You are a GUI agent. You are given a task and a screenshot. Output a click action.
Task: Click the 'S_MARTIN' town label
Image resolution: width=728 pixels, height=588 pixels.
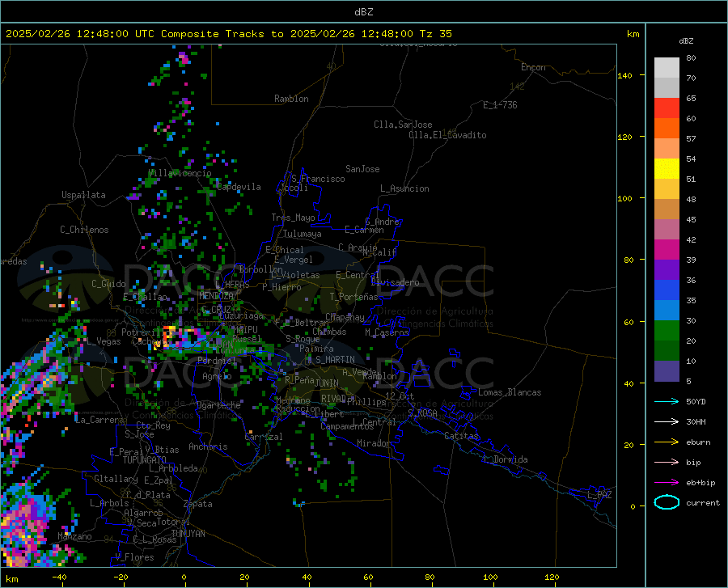[x=335, y=360]
